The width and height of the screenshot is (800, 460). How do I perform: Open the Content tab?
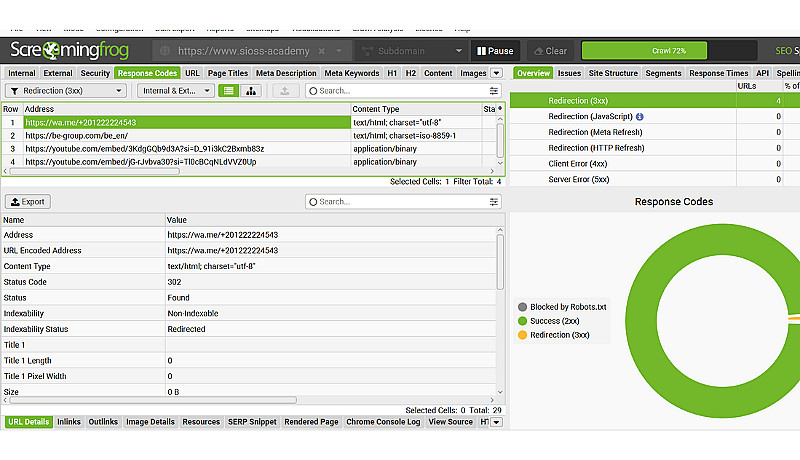pyautogui.click(x=438, y=73)
